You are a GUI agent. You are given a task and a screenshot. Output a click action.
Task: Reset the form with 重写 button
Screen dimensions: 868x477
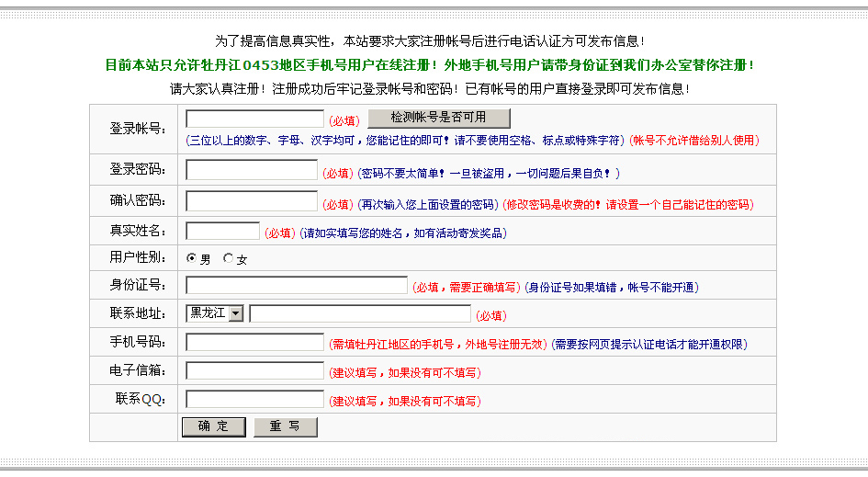pyautogui.click(x=285, y=426)
